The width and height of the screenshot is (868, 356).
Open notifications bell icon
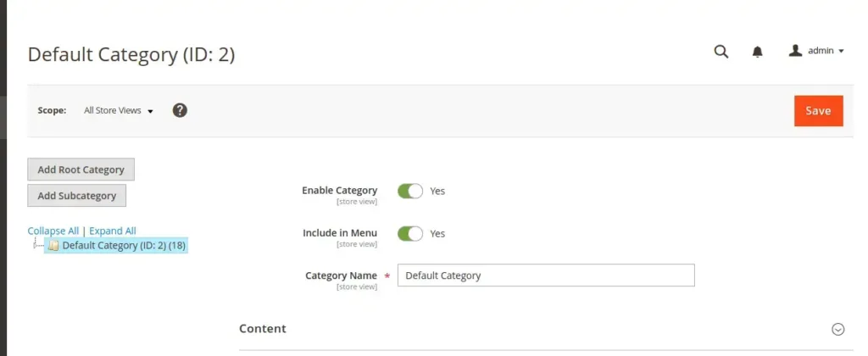(x=758, y=52)
